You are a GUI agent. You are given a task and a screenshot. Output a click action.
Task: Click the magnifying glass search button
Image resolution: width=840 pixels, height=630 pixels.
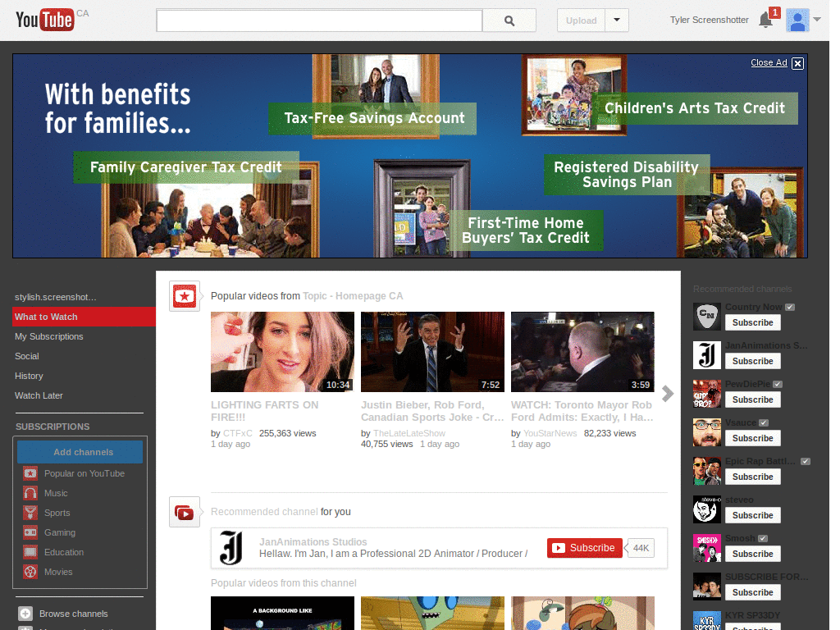point(509,21)
